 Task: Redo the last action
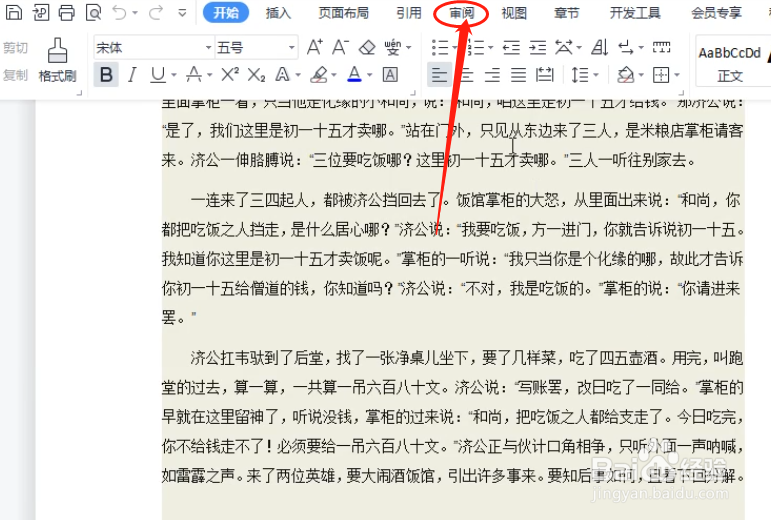(x=156, y=12)
